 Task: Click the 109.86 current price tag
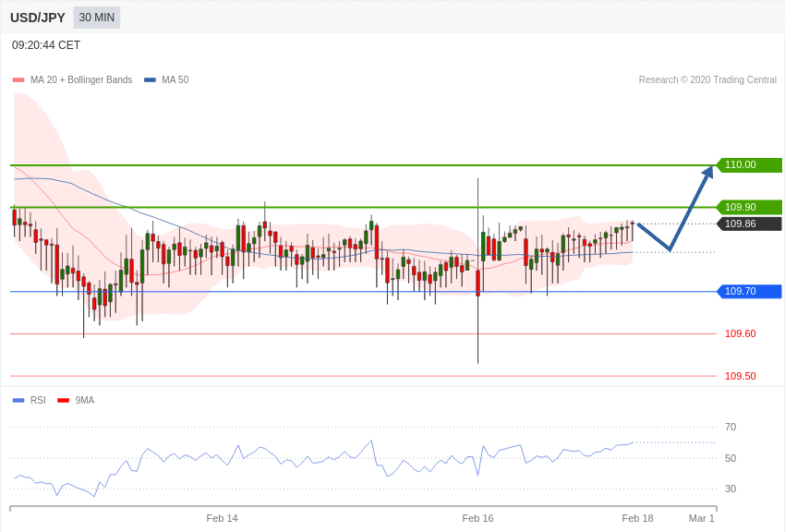pyautogui.click(x=750, y=224)
